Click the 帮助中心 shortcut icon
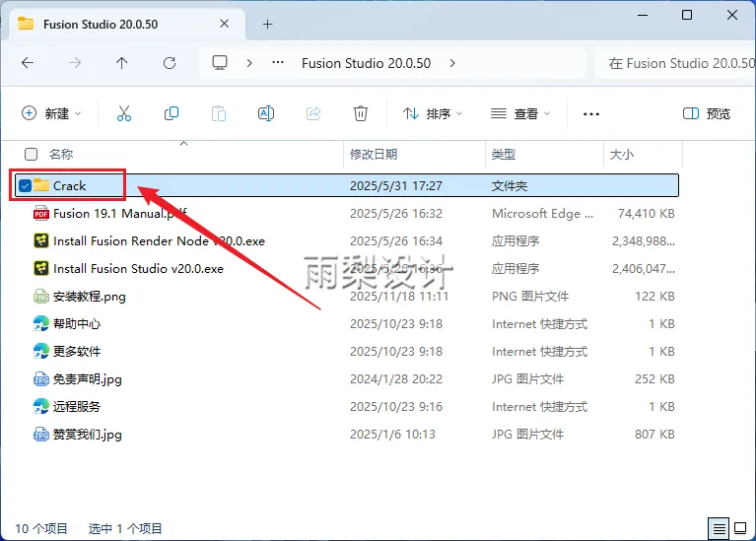Screen dimensions: 756x541 [41, 323]
